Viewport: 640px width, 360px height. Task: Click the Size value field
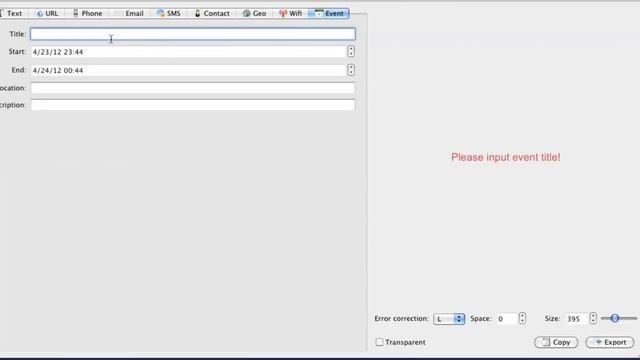coord(576,319)
